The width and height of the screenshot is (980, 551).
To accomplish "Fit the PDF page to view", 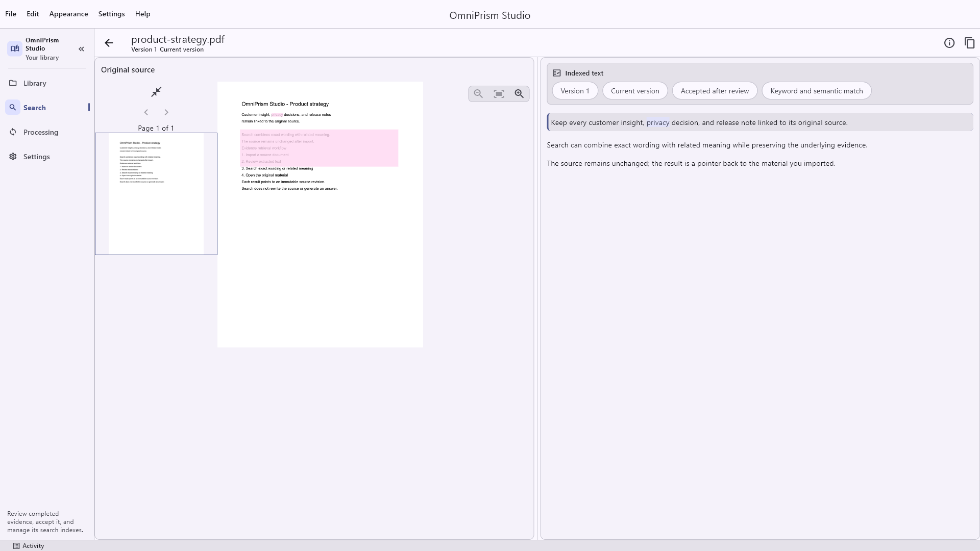I will coord(499,94).
